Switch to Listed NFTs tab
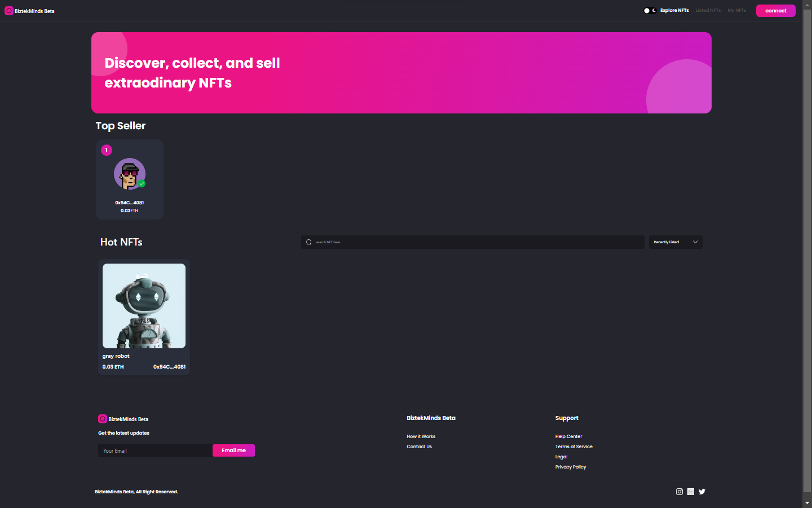The height and width of the screenshot is (508, 812). coord(708,11)
